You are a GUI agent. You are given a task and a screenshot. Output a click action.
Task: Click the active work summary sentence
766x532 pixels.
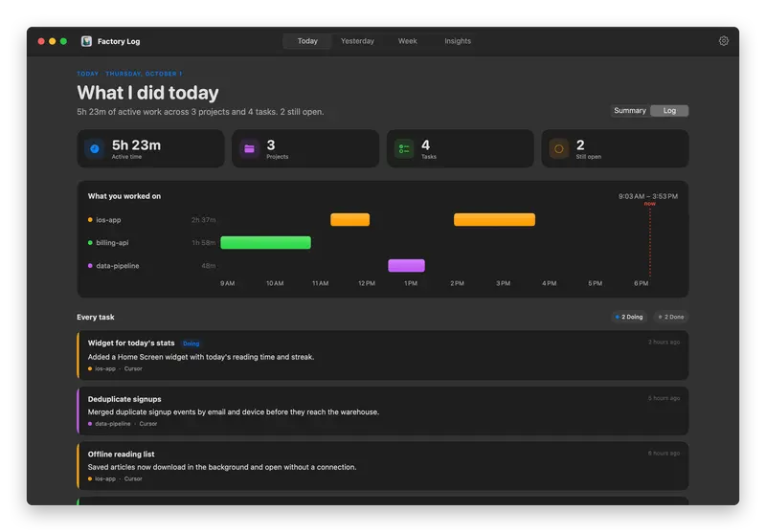200,112
